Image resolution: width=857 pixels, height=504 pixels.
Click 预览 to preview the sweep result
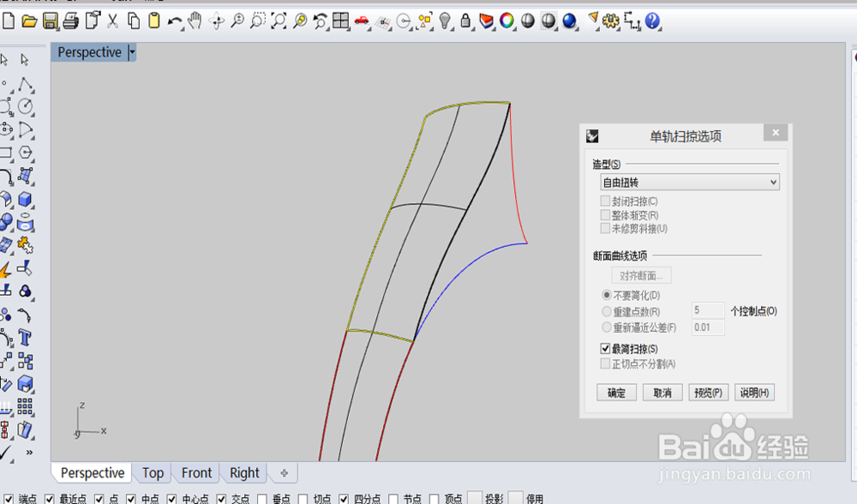pyautogui.click(x=708, y=392)
